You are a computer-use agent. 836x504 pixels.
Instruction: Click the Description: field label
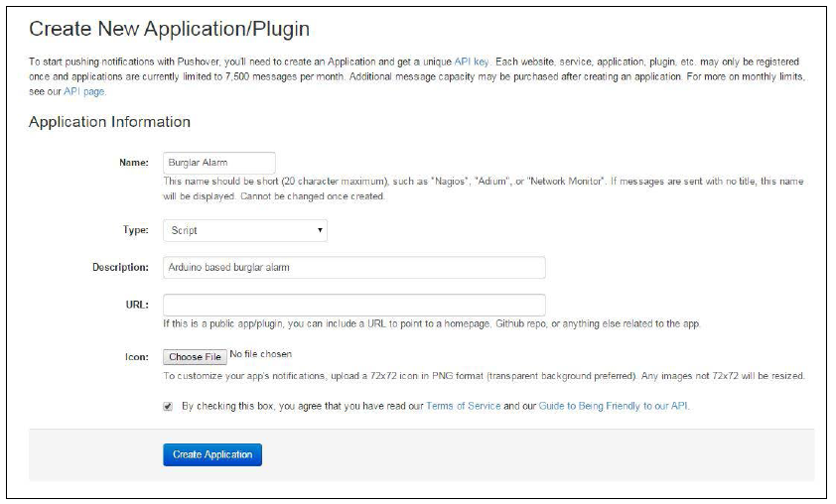pyautogui.click(x=120, y=267)
